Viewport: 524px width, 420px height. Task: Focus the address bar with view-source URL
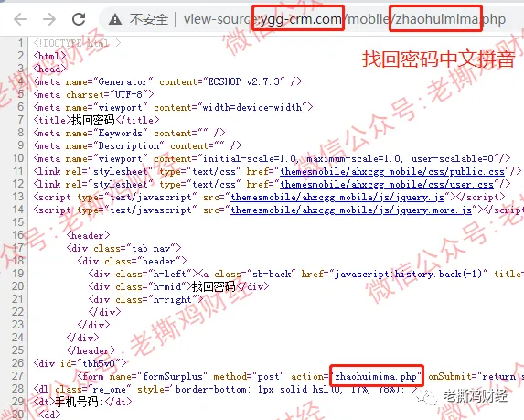pyautogui.click(x=345, y=19)
